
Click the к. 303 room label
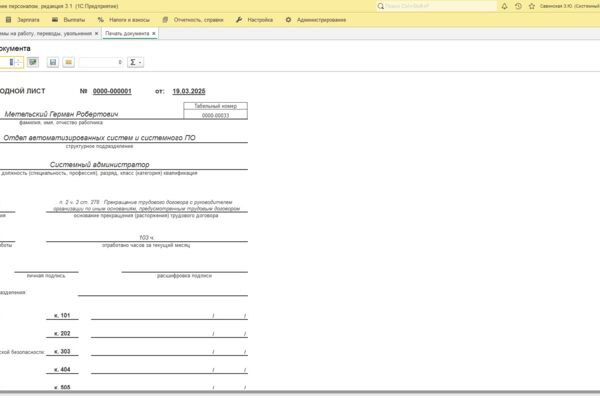click(x=62, y=351)
